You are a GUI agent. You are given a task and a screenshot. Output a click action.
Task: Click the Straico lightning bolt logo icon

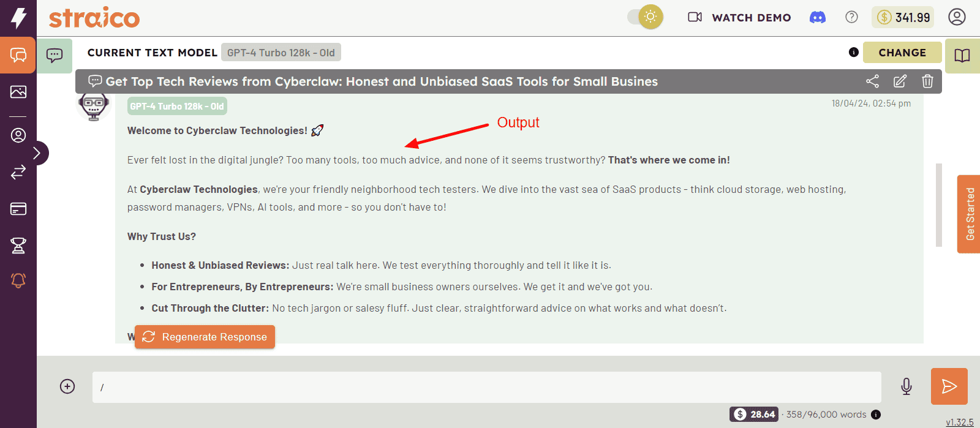click(x=18, y=18)
